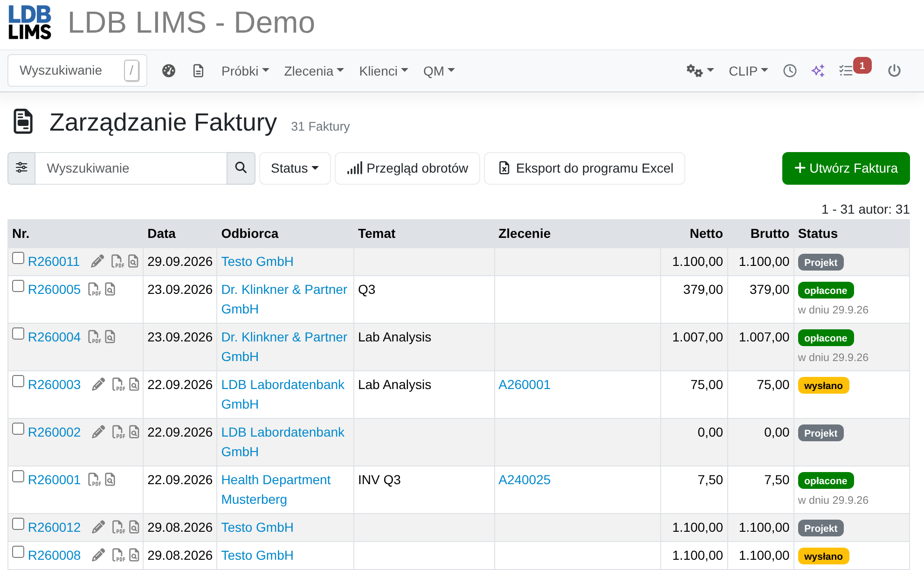This screenshot has width=924, height=570.
Task: Open order link A260001
Action: point(524,384)
